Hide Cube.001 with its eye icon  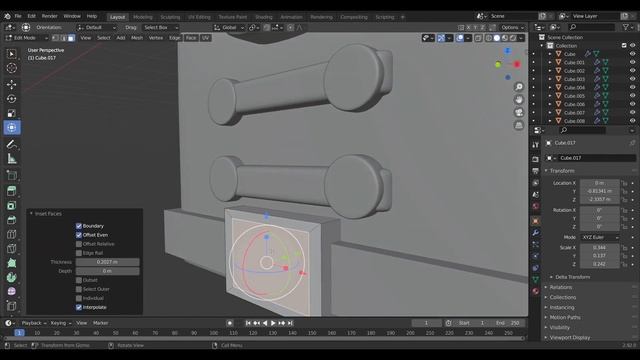pos(632,62)
